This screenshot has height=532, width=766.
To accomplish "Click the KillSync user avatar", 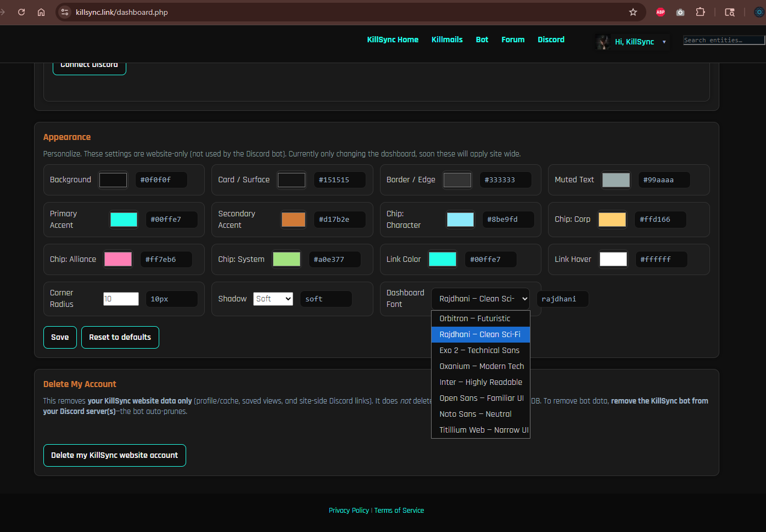I will 603,42.
